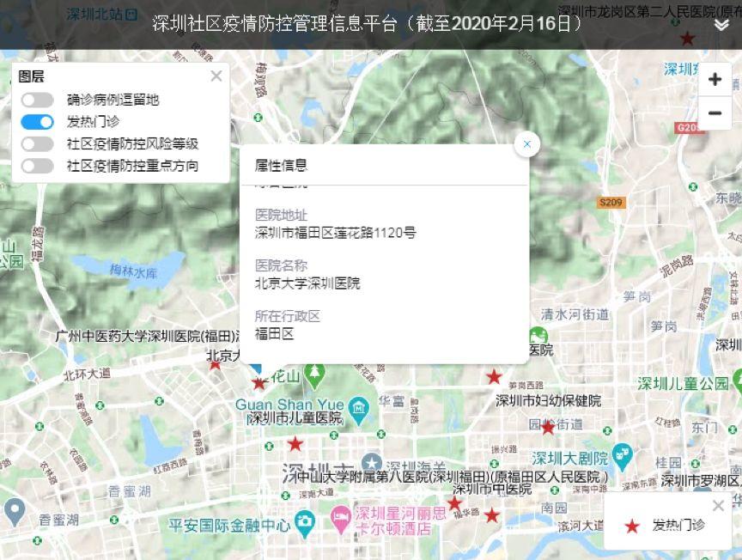
Task: Close the 发热门诊 legend box
Action: click(x=718, y=506)
